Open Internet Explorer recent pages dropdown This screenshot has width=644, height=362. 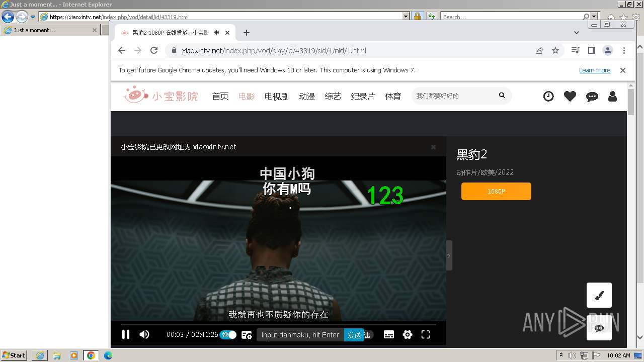33,17
